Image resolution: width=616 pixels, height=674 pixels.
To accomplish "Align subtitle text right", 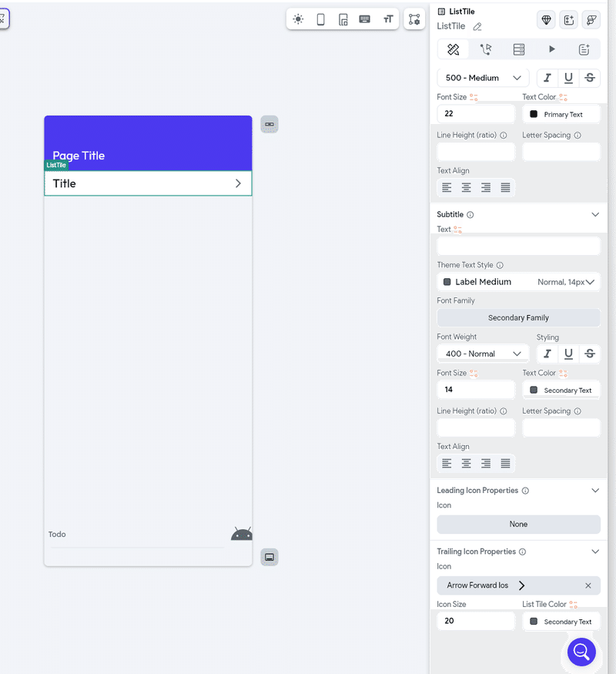I will pyautogui.click(x=486, y=464).
